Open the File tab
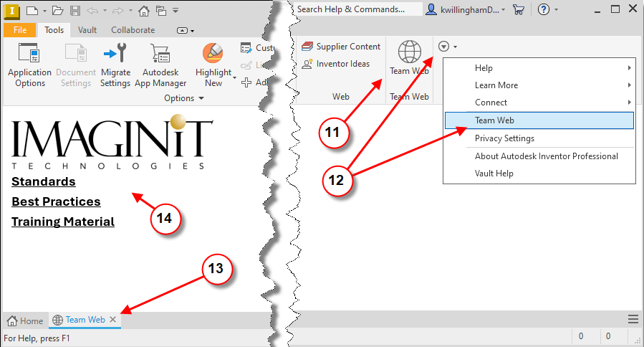The image size is (644, 347). coord(20,30)
